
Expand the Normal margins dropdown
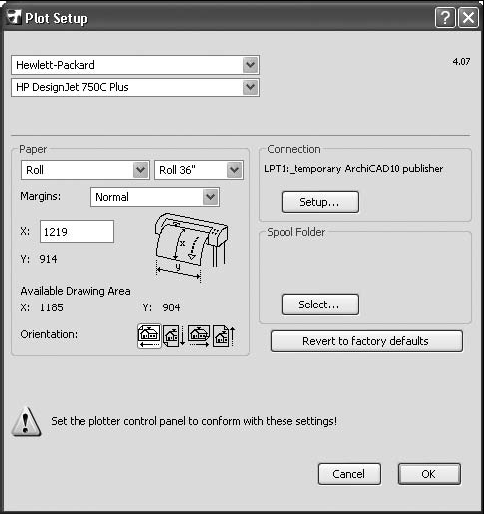pyautogui.click(x=211, y=197)
